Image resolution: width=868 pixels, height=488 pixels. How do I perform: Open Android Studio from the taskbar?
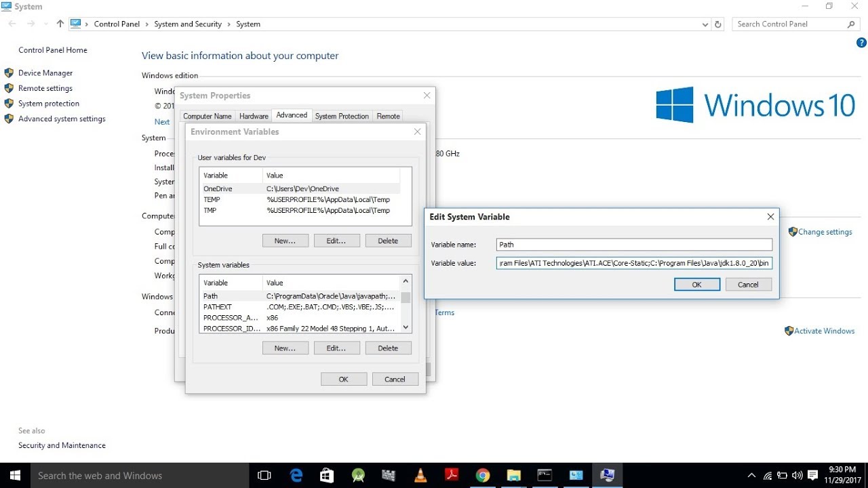[x=358, y=475]
